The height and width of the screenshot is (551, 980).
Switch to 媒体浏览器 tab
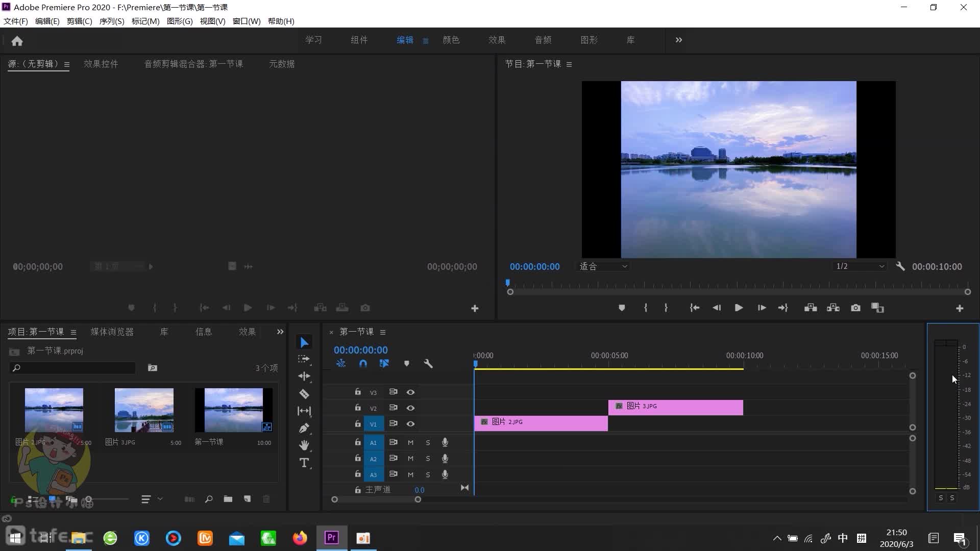(112, 332)
